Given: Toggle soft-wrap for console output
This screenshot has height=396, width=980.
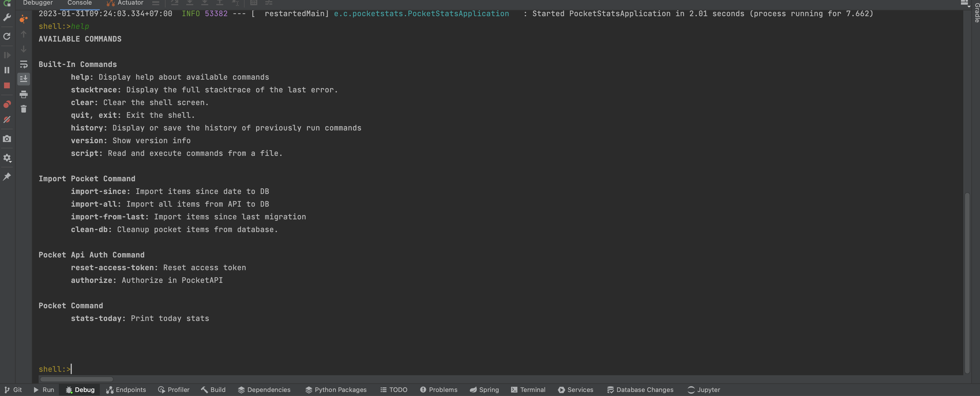Looking at the screenshot, I should (x=24, y=64).
